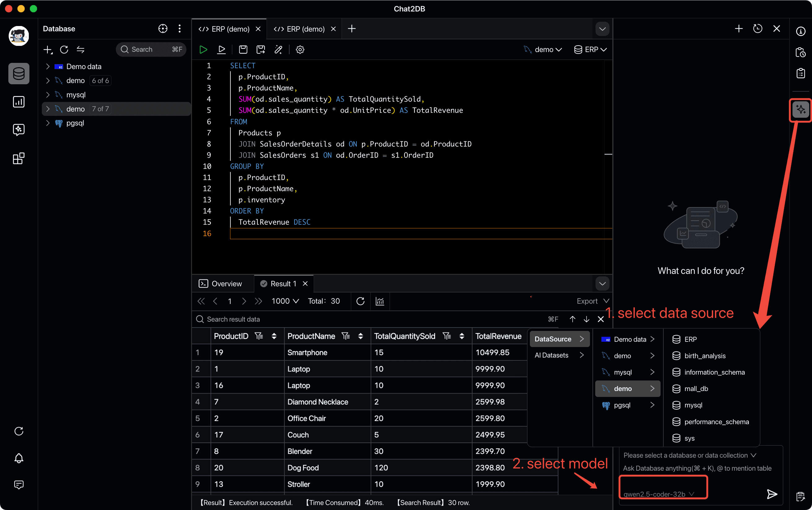Viewport: 812px width, 510px height.
Task: Click the Ask Database anything input
Action: click(697, 468)
